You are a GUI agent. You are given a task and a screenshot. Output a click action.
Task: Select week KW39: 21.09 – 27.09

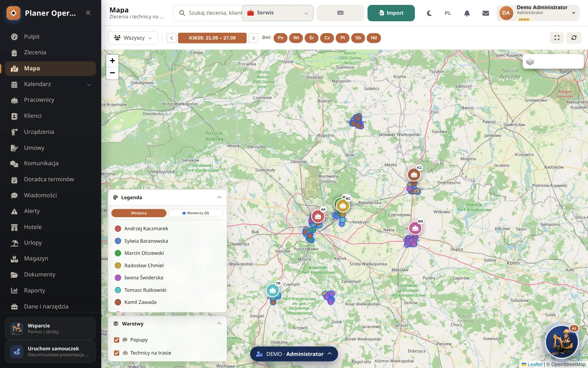point(212,38)
